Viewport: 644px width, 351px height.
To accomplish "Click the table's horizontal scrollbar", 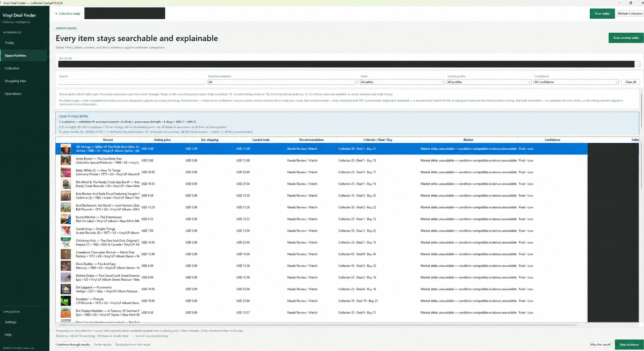I will pyautogui.click(x=317, y=325).
